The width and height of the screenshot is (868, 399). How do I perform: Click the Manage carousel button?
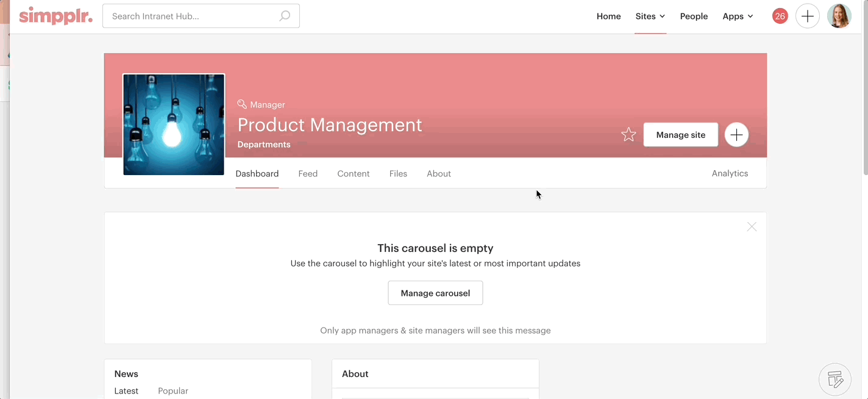tap(435, 293)
